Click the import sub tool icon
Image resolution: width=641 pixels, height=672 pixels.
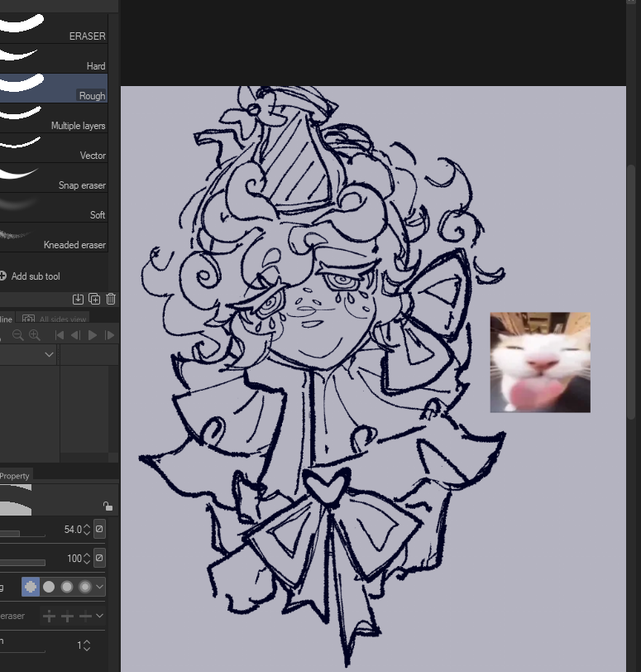coord(78,299)
